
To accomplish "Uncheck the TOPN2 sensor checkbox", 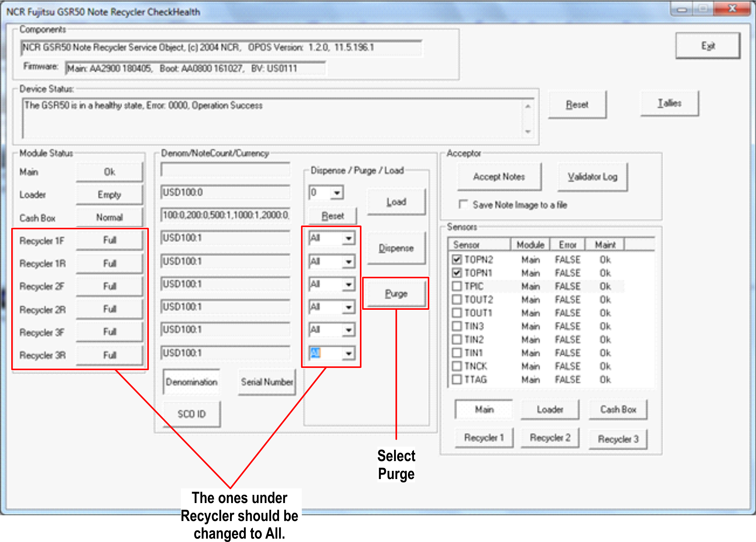I will [x=456, y=259].
